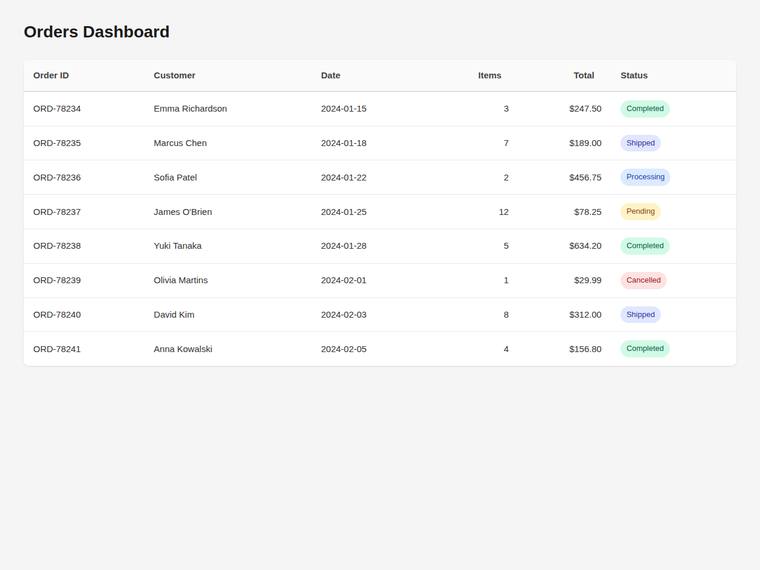Click the Cancelled status badge
The image size is (760, 570).
point(643,280)
